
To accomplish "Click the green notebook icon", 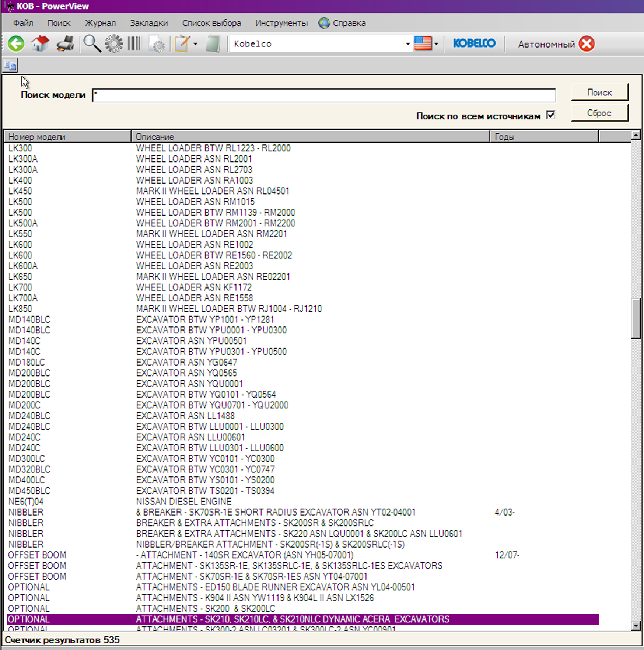I will tap(213, 44).
